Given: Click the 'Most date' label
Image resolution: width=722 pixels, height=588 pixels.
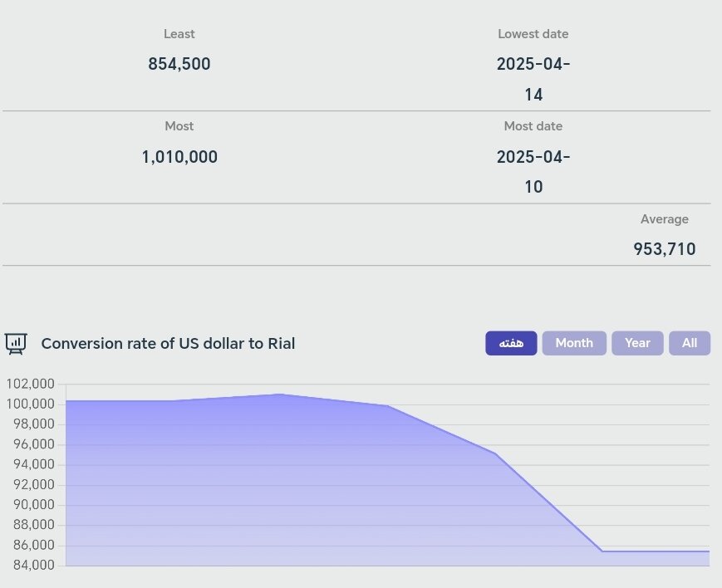Looking at the screenshot, I should coord(533,126).
